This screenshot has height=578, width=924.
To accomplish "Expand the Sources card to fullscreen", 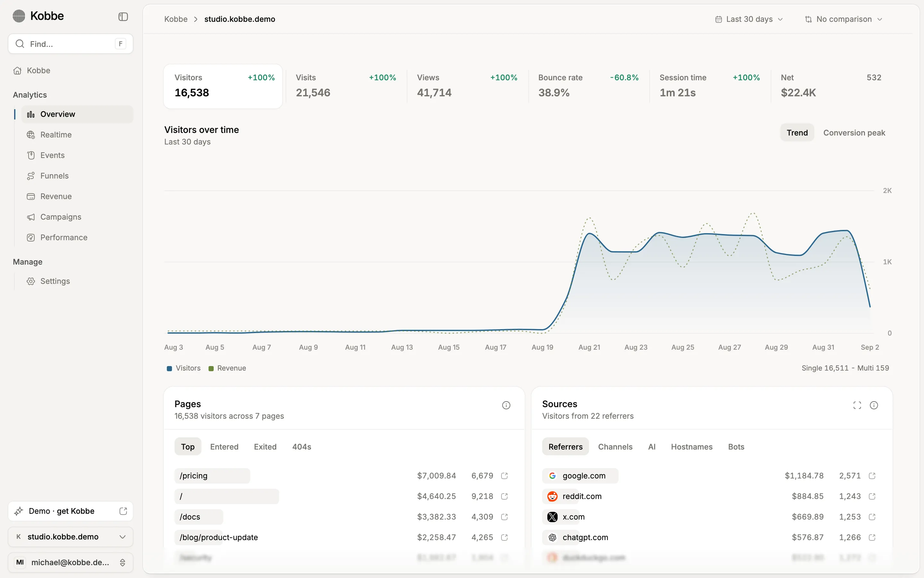I will coord(857,405).
